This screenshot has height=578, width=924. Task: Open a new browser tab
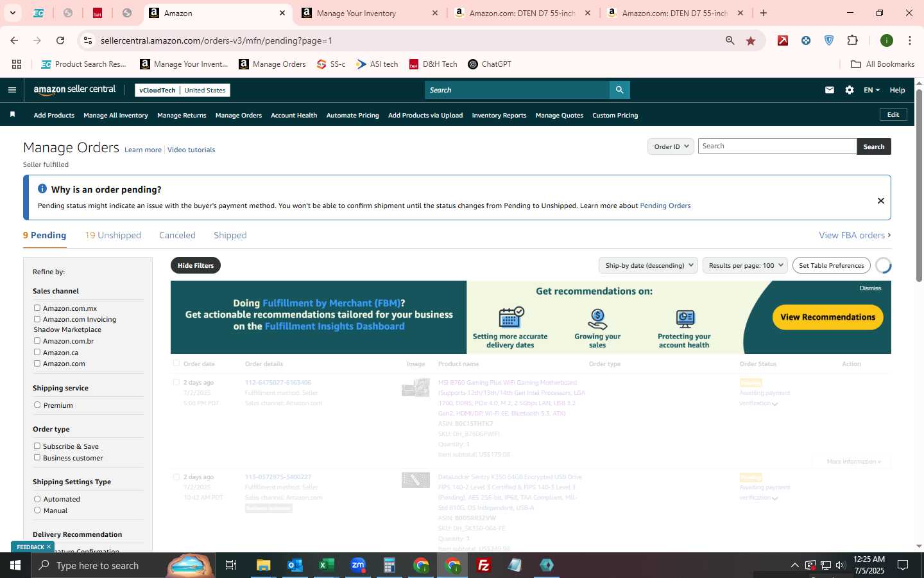[x=764, y=13]
